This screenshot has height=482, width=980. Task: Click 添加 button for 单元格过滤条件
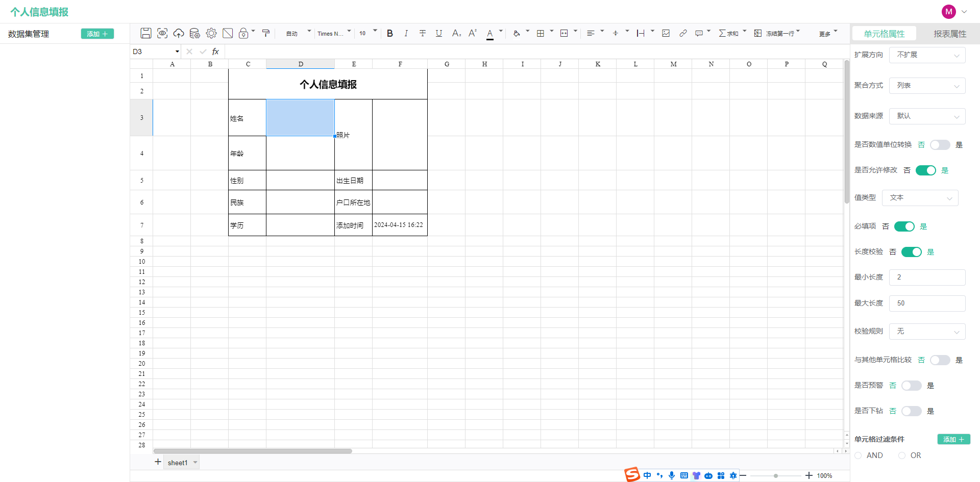point(953,439)
